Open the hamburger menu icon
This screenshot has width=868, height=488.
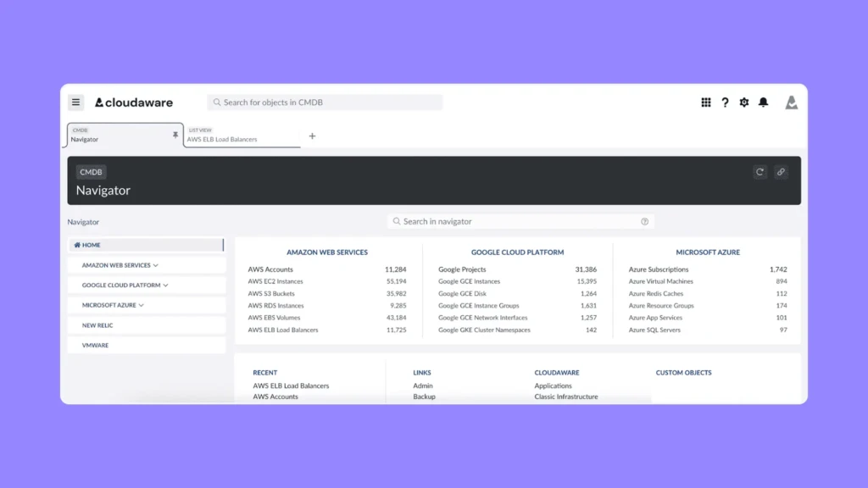point(76,103)
